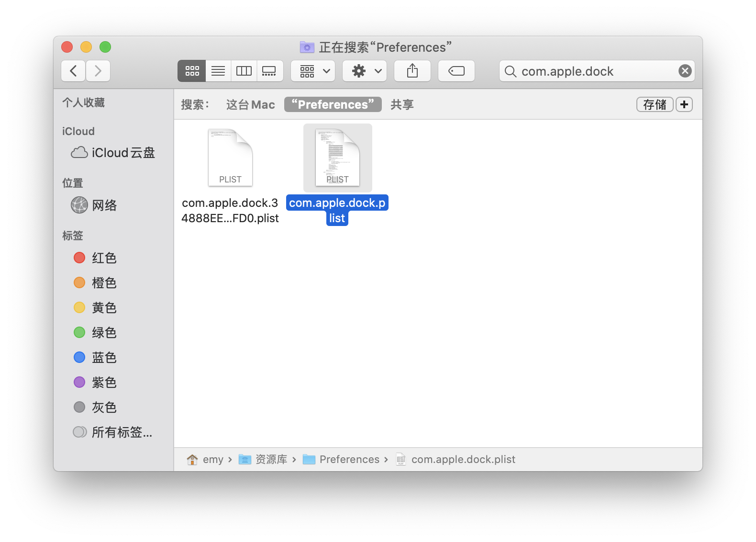Select the 红色 tag dot

(x=79, y=258)
